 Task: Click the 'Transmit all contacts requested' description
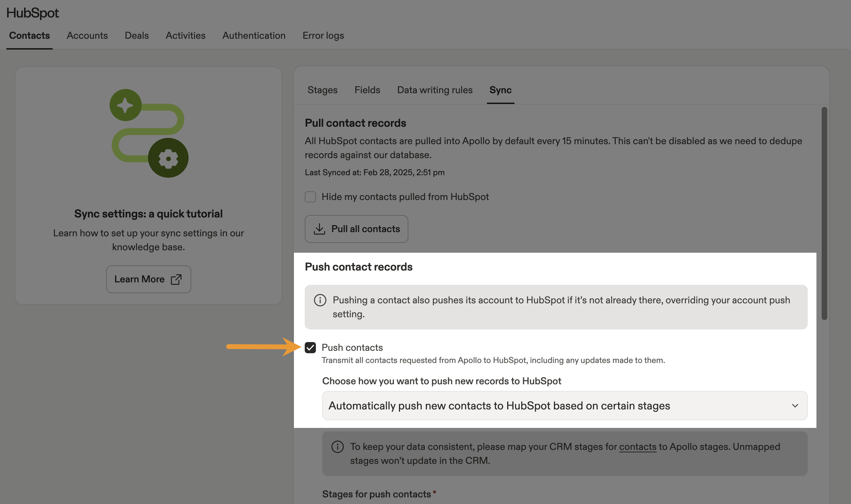pyautogui.click(x=493, y=360)
